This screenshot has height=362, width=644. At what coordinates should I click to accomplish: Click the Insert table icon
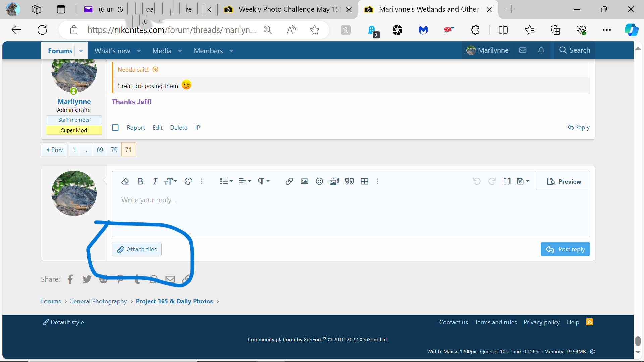(x=364, y=181)
